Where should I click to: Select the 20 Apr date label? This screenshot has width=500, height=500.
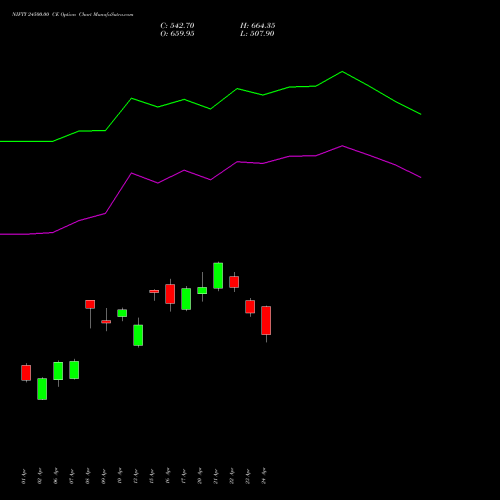(199, 476)
